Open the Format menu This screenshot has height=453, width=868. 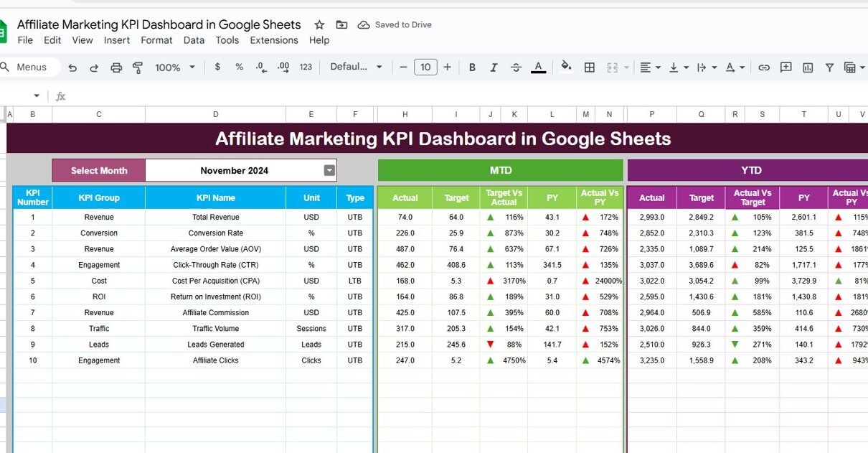(x=156, y=40)
